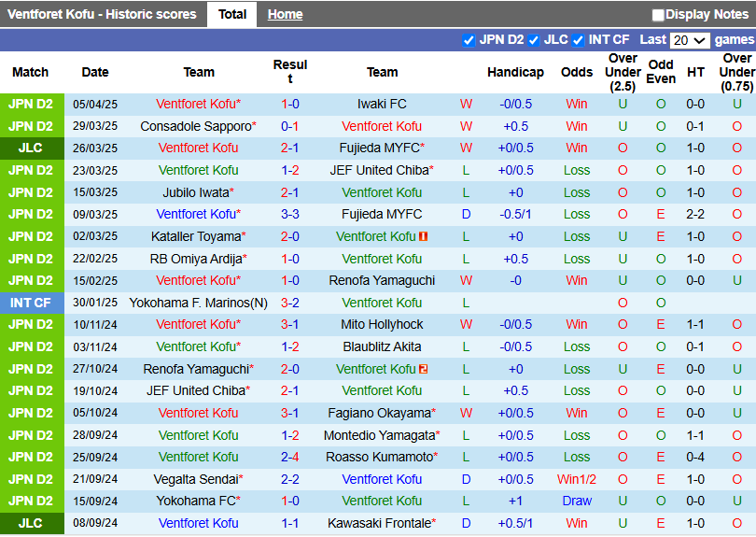Open Jubilo Iwata team link
The image size is (756, 537).
coord(198,192)
